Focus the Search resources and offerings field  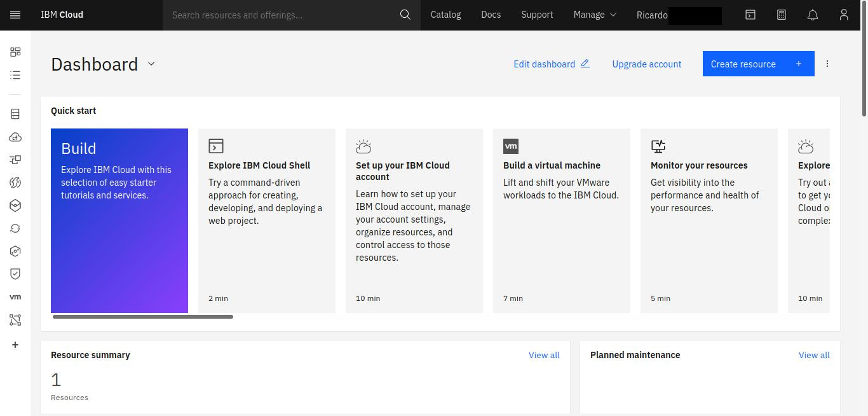(283, 15)
